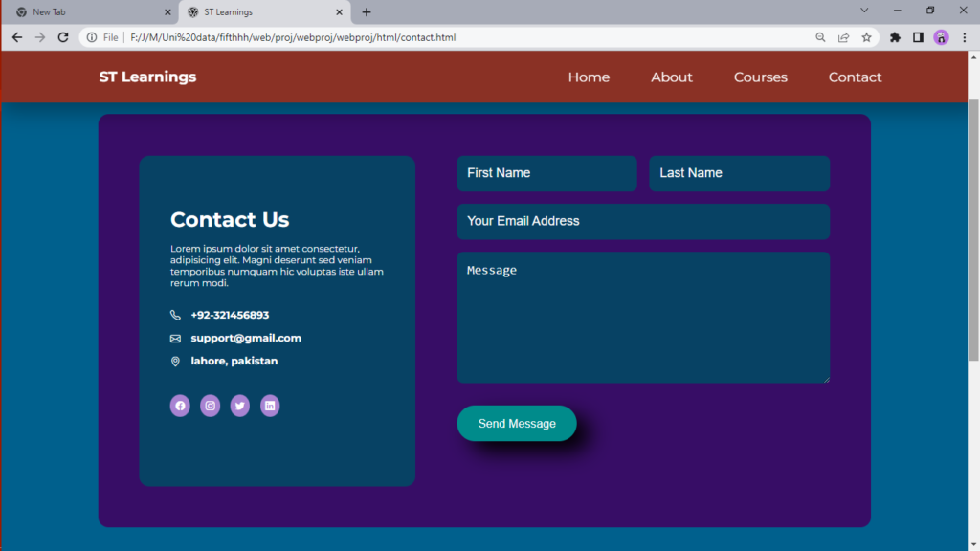Viewport: 980px width, 551px height.
Task: Open the Twitter social icon
Action: tap(240, 406)
